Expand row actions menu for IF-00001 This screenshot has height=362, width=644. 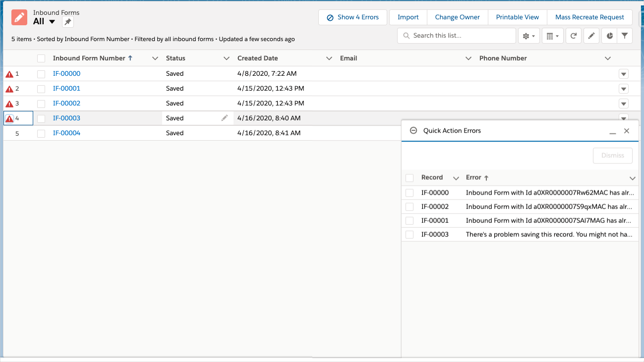coord(624,89)
